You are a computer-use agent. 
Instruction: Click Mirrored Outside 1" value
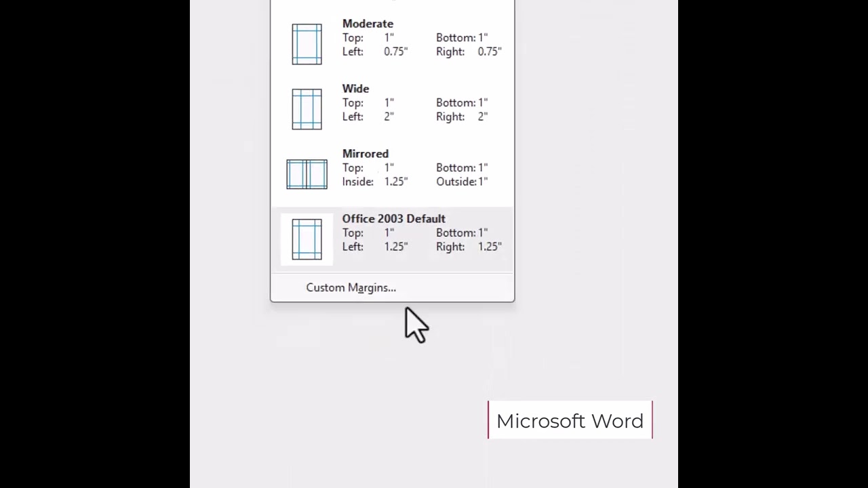point(483,182)
